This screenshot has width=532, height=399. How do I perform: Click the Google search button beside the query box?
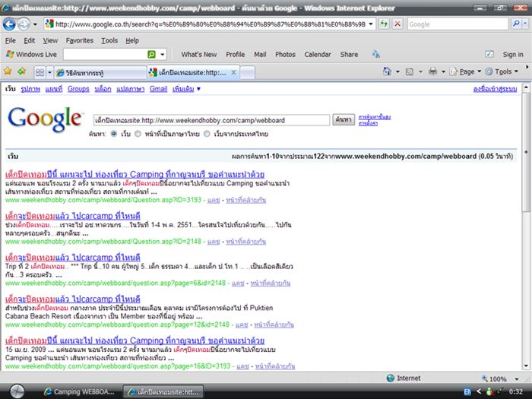pyautogui.click(x=344, y=120)
